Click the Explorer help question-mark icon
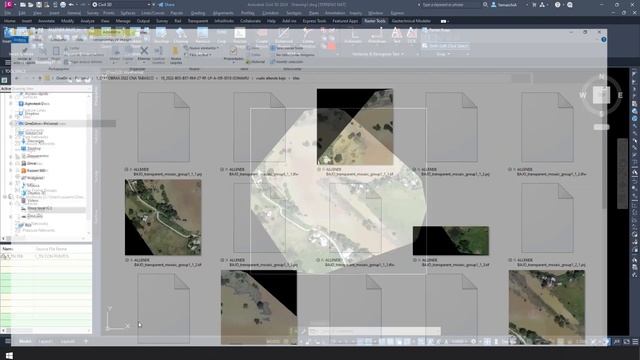This screenshot has height=360, width=640. point(604,40)
